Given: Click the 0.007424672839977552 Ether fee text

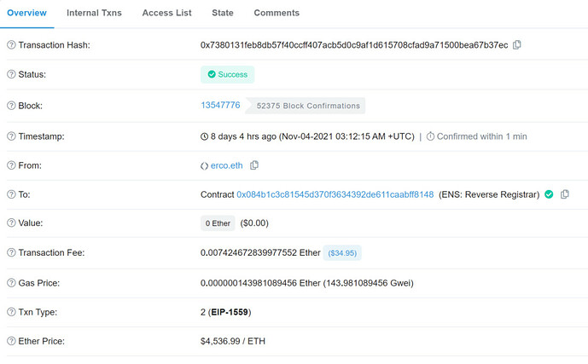Looking at the screenshot, I should coord(260,253).
